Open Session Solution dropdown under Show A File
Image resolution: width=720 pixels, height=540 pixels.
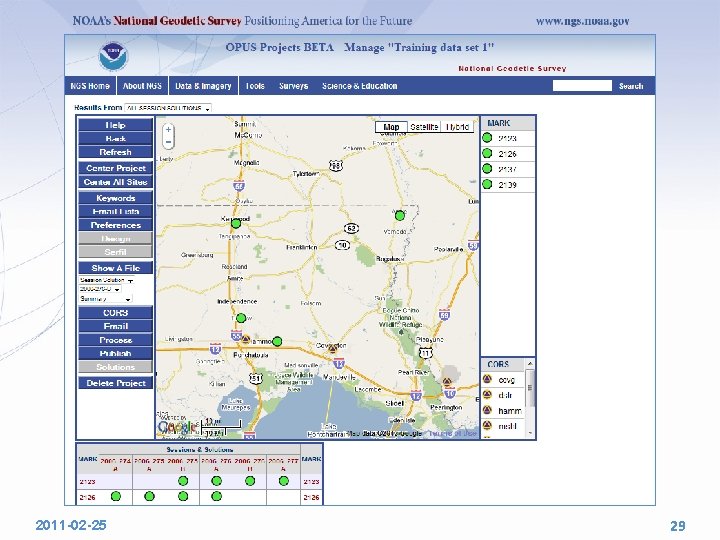click(106, 280)
